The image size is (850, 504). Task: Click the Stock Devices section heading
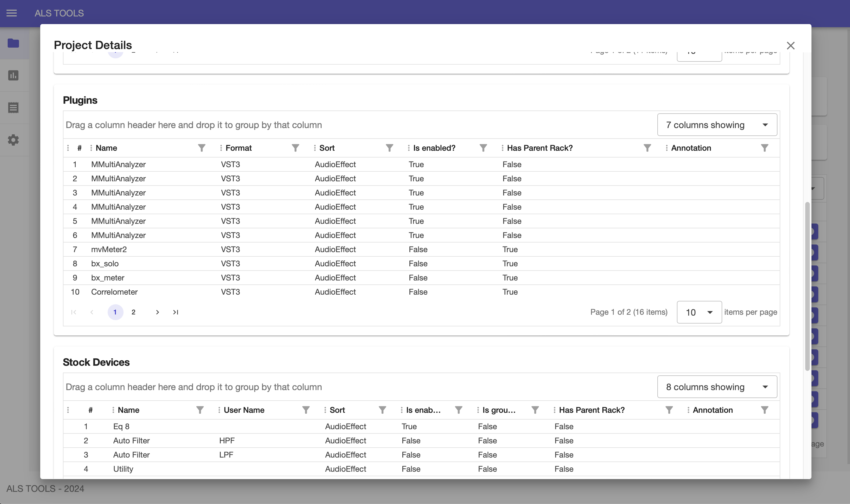pos(96,362)
